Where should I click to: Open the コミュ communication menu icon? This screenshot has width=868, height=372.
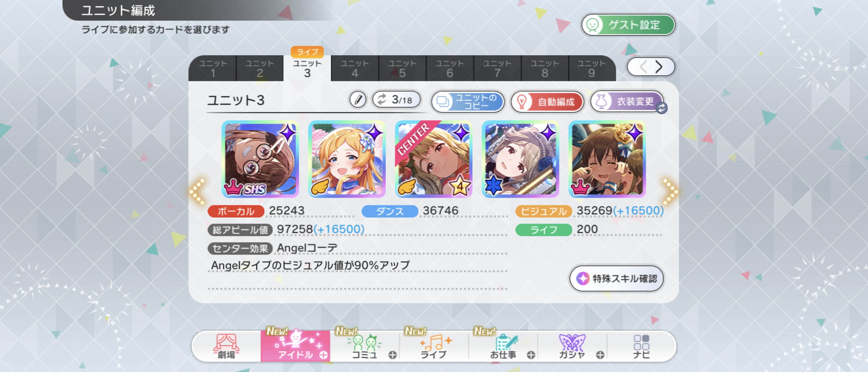tap(365, 346)
